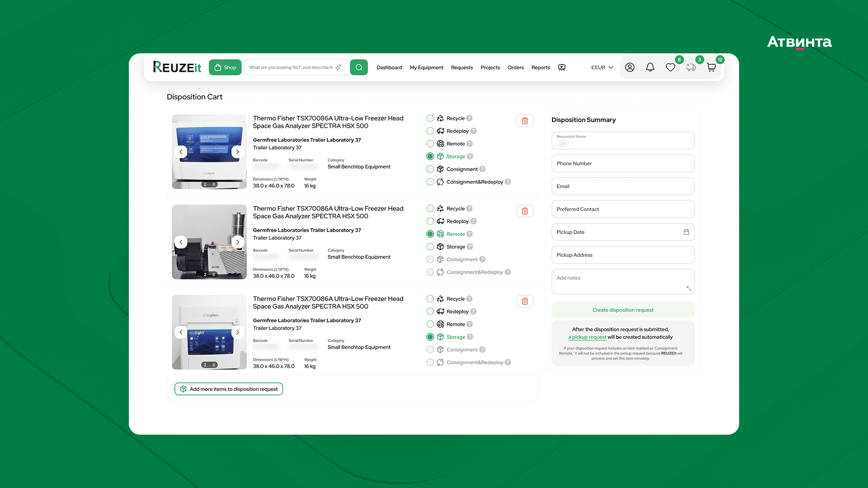Screen dimensions: 868x488
Task: Click Create disposition request button
Action: coord(623,310)
